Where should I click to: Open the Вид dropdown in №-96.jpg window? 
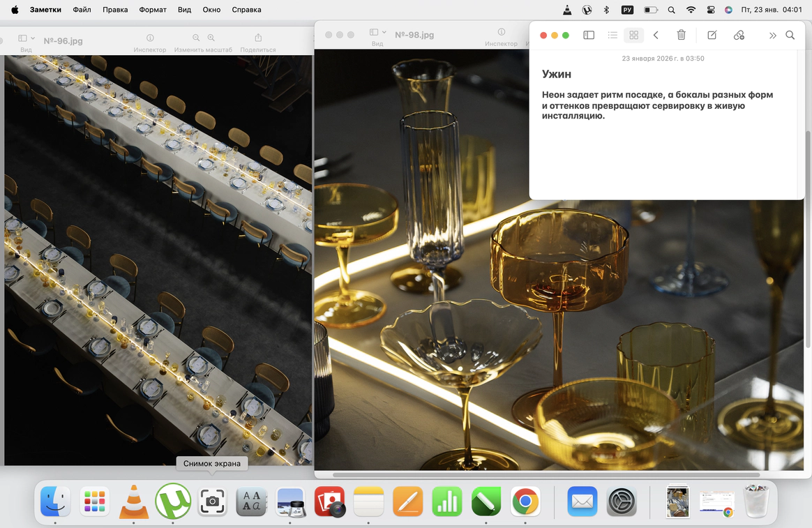coord(27,38)
